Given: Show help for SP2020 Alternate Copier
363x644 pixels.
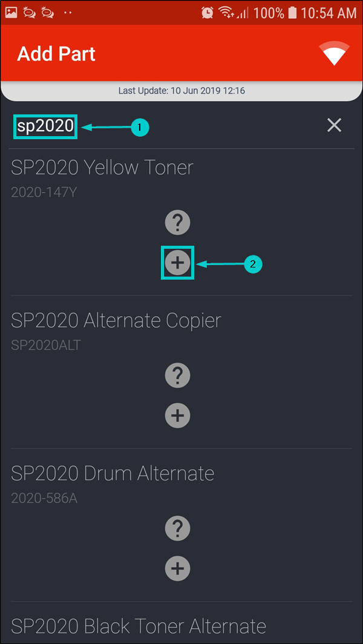Looking at the screenshot, I should pyautogui.click(x=177, y=376).
